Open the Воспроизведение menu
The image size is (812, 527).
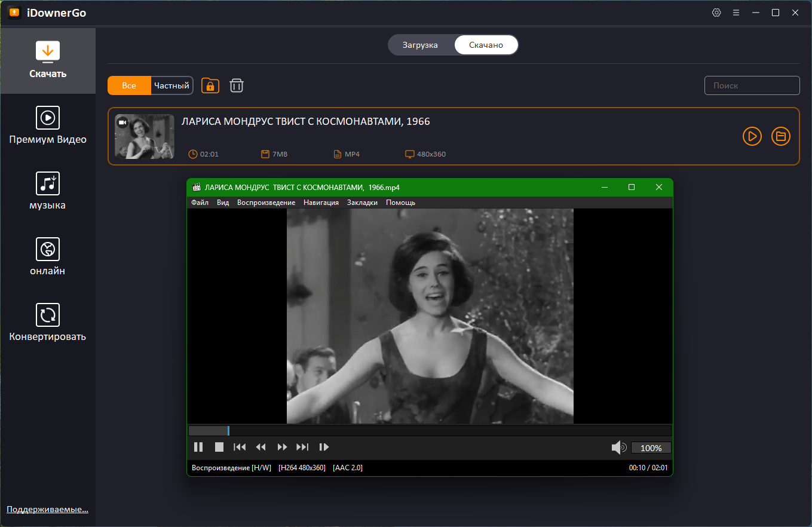(266, 203)
